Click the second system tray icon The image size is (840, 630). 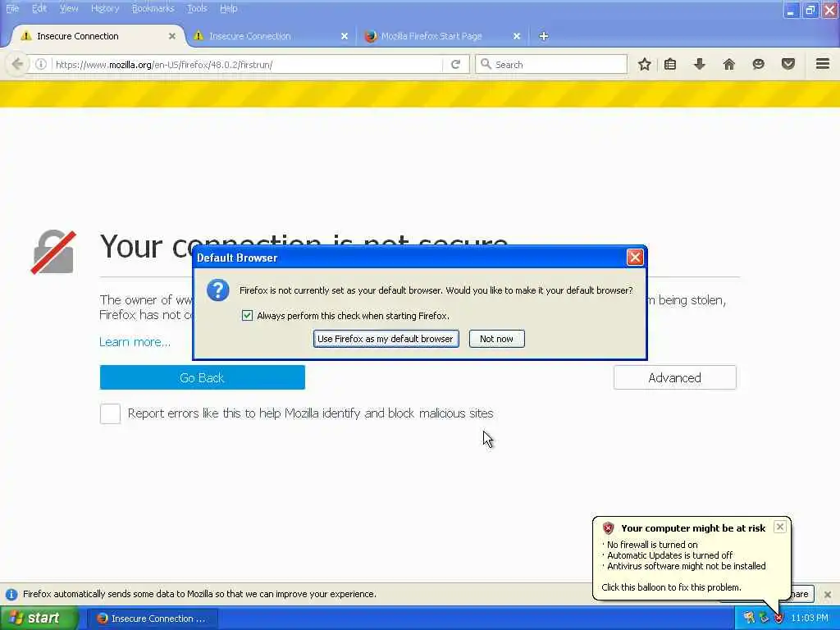pyautogui.click(x=764, y=619)
